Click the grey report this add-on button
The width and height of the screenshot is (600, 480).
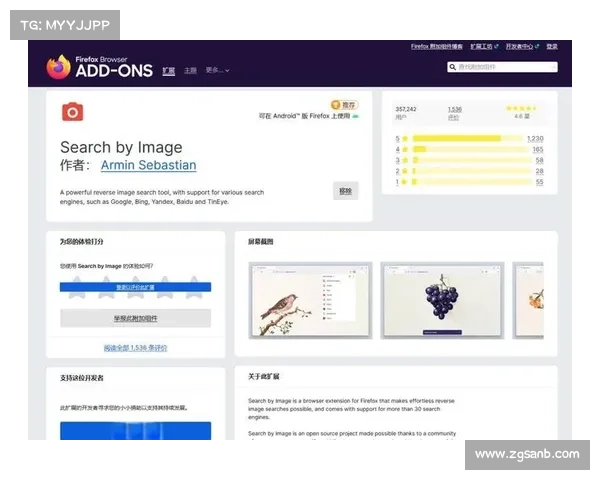click(x=135, y=318)
